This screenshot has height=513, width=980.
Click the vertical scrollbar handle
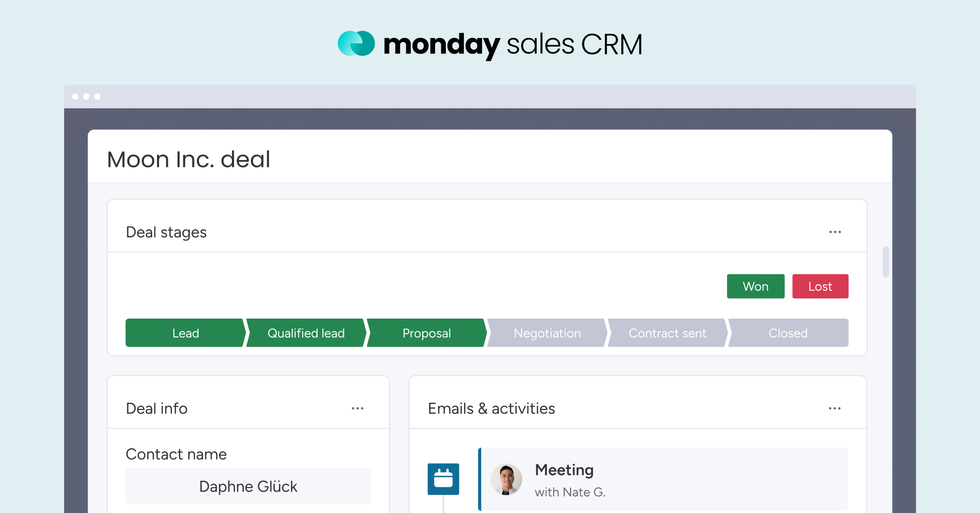(886, 262)
